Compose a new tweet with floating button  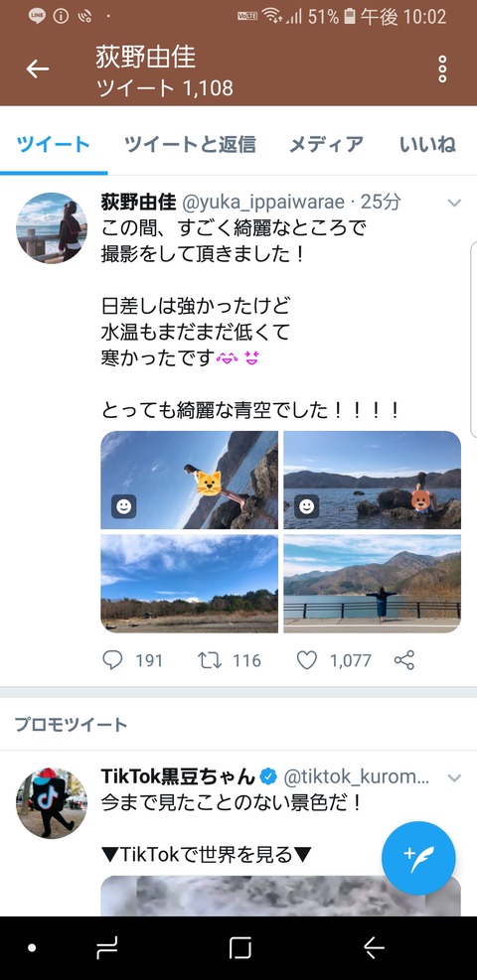418,858
